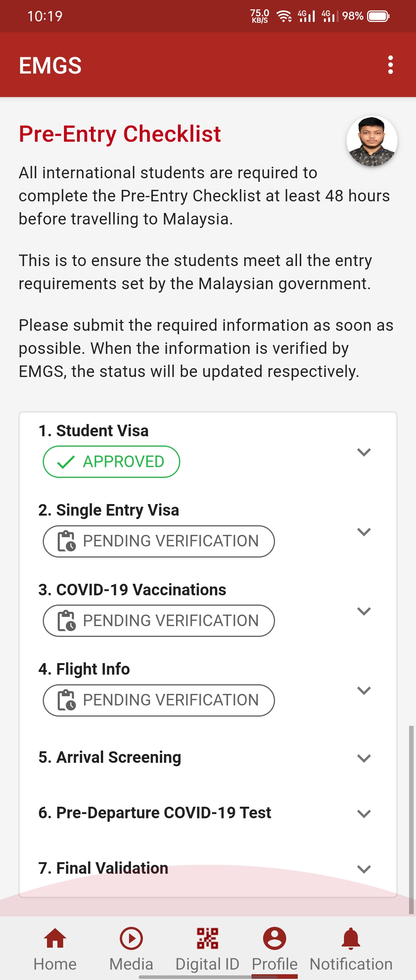Expand the Student Visa section chevron
This screenshot has height=980, width=416.
[x=364, y=452]
